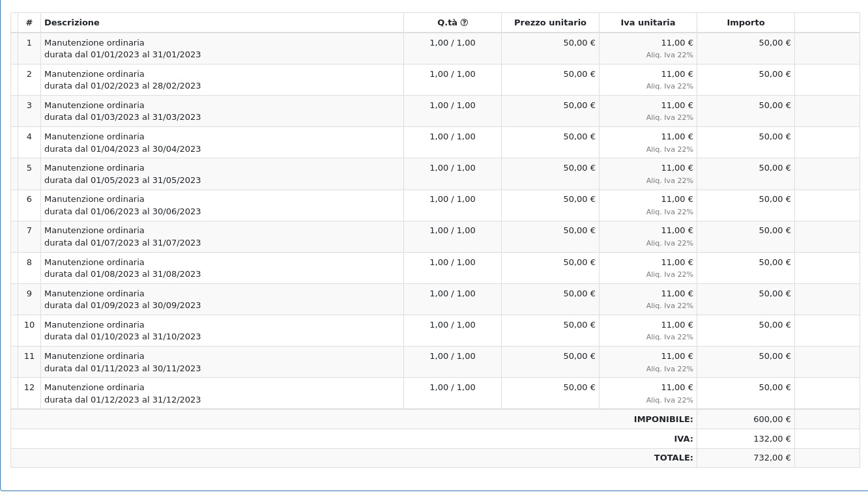The height and width of the screenshot is (497, 868).
Task: Click the Importo amount in row 7
Action: click(x=774, y=231)
